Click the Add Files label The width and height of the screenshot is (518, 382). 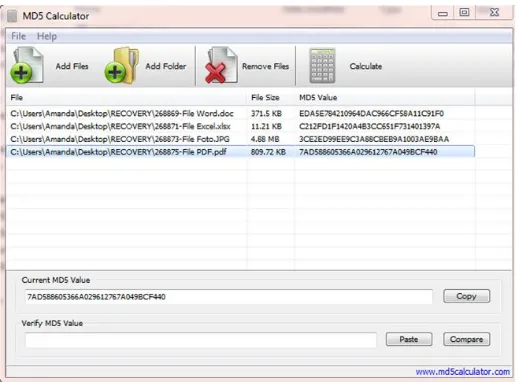(72, 66)
